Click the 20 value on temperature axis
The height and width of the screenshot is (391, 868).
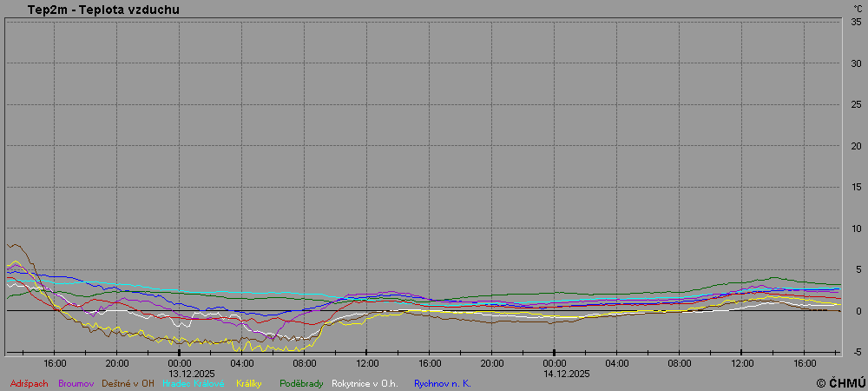click(857, 146)
